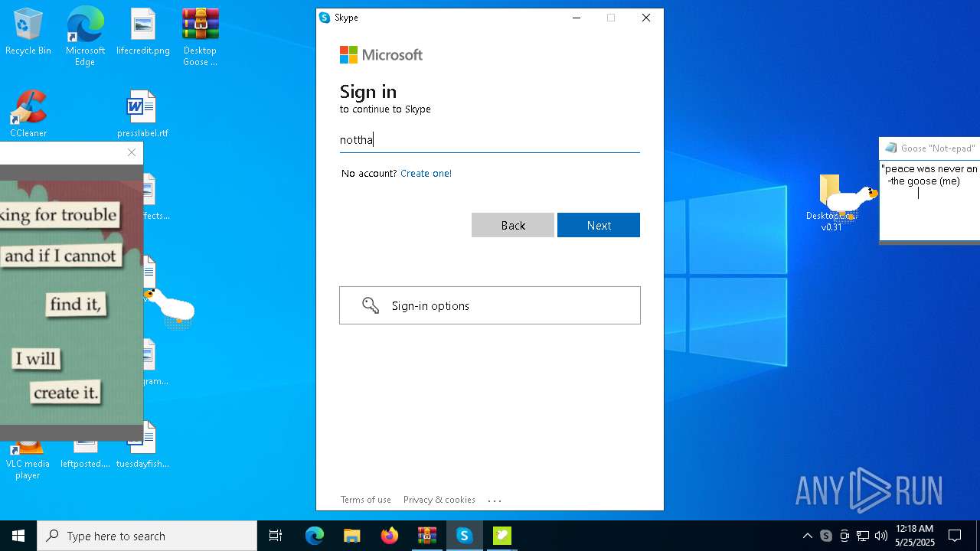Open the Desktop Goose WinRAR archive icon

200,37
